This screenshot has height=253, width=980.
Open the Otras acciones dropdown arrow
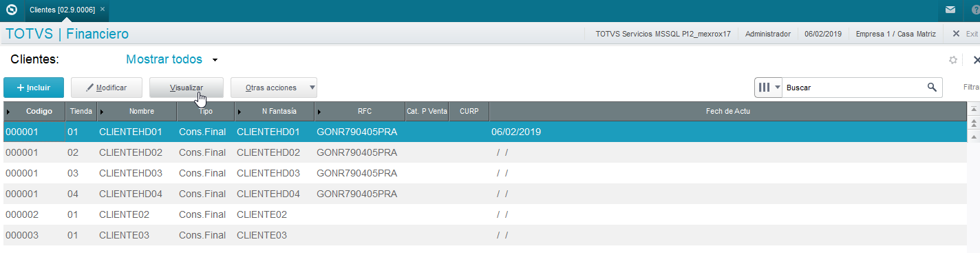click(x=312, y=88)
